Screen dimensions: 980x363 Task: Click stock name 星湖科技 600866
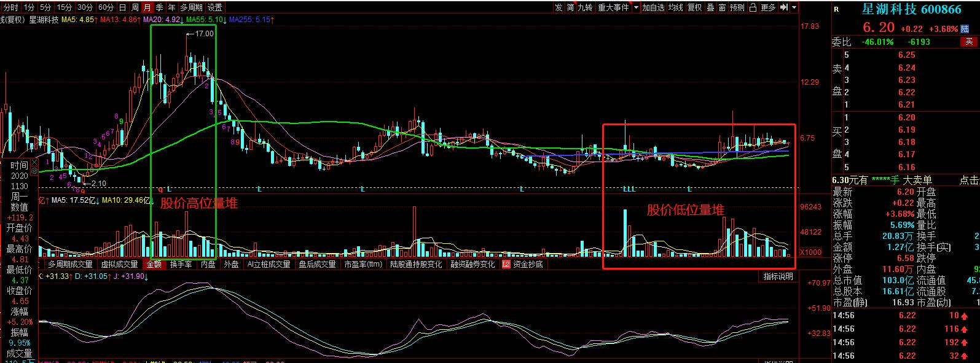coord(911,9)
